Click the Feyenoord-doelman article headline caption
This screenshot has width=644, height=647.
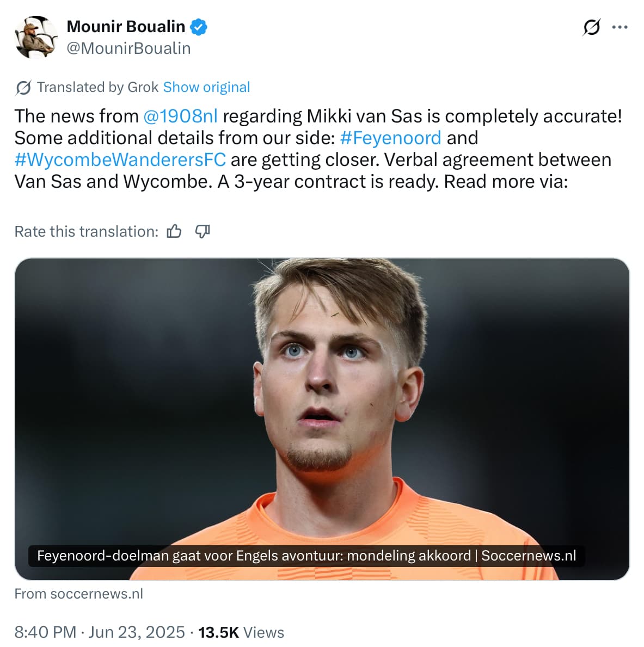coord(306,556)
